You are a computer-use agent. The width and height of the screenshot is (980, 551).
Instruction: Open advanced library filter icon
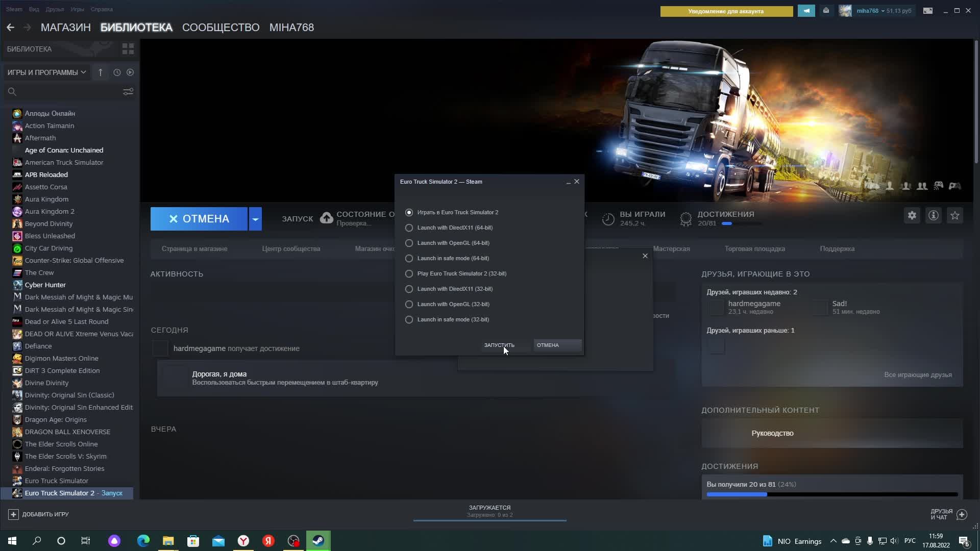(128, 92)
